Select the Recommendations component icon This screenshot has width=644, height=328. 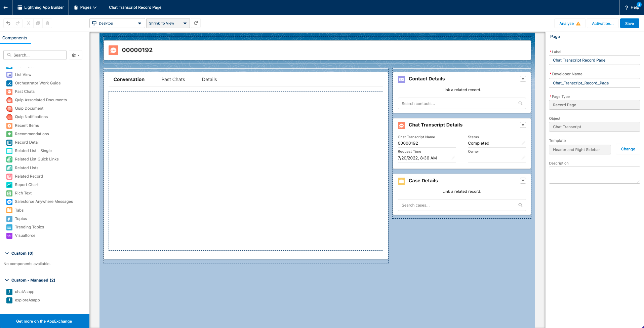tap(9, 134)
